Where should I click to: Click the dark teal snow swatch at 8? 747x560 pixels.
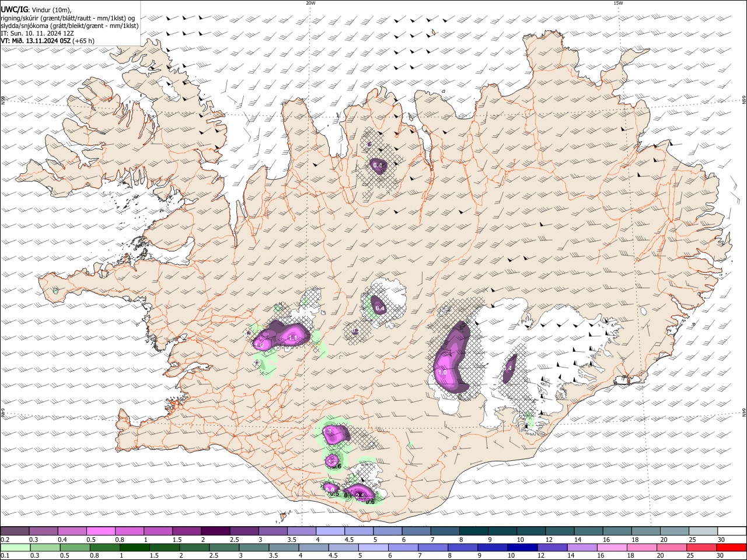click(473, 531)
